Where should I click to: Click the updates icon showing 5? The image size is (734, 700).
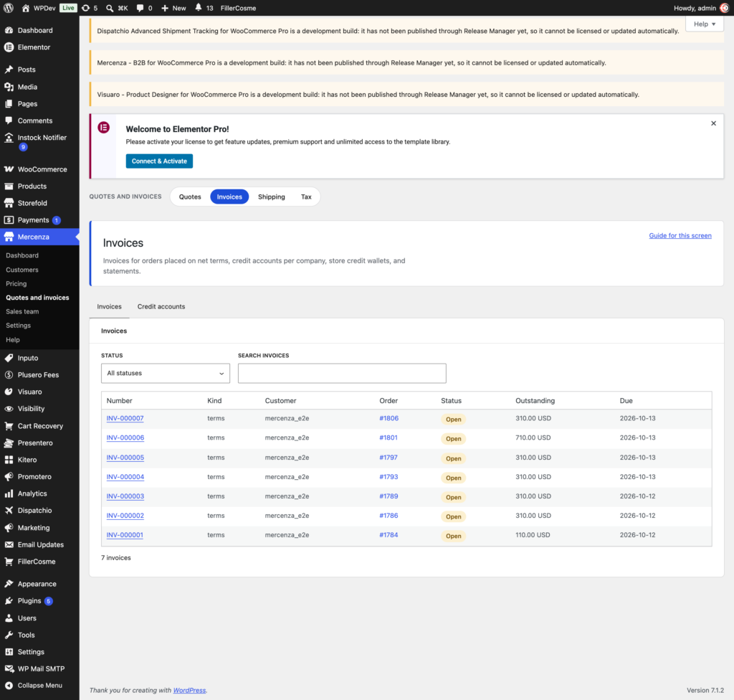86,8
